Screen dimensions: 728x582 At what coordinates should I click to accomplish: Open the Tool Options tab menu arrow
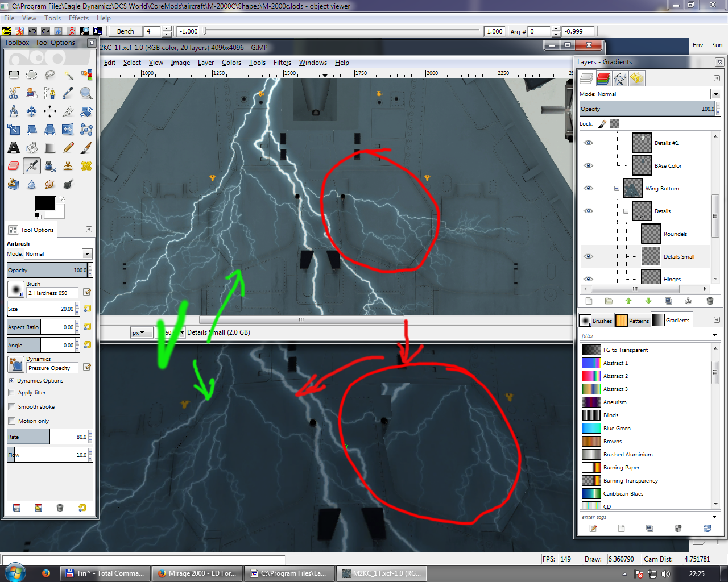pos(89,230)
